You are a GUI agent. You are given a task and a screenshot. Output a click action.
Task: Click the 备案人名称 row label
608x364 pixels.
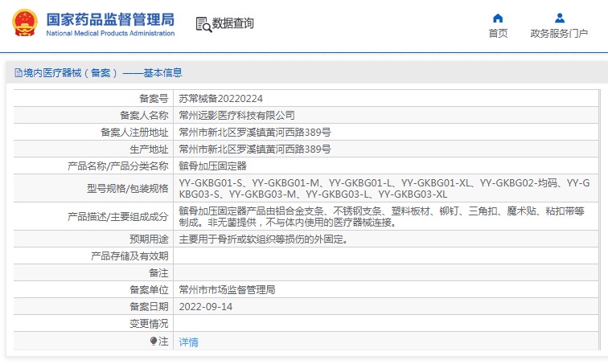(144, 116)
